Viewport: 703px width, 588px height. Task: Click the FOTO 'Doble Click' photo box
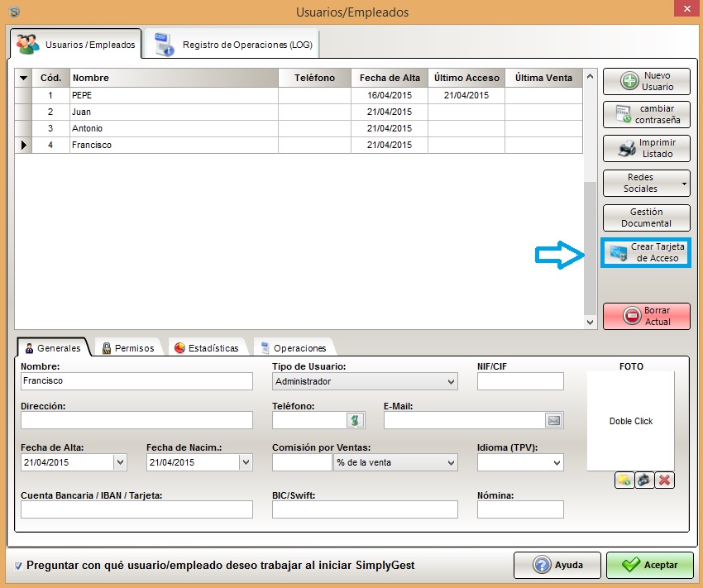[x=631, y=421]
